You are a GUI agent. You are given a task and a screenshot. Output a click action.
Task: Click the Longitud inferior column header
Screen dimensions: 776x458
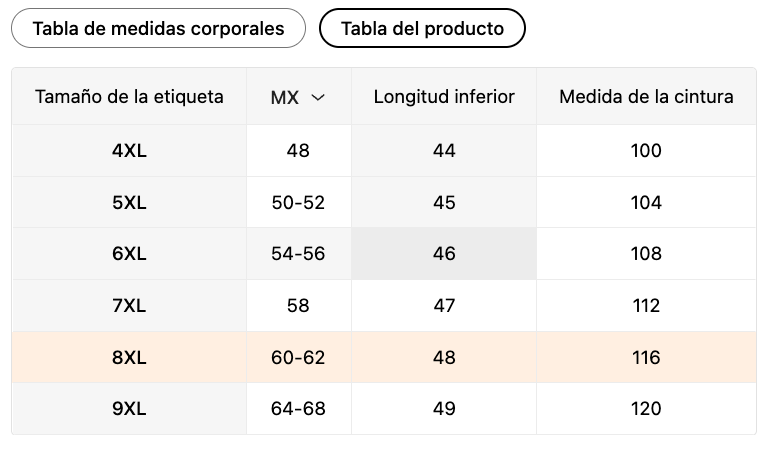(x=444, y=97)
